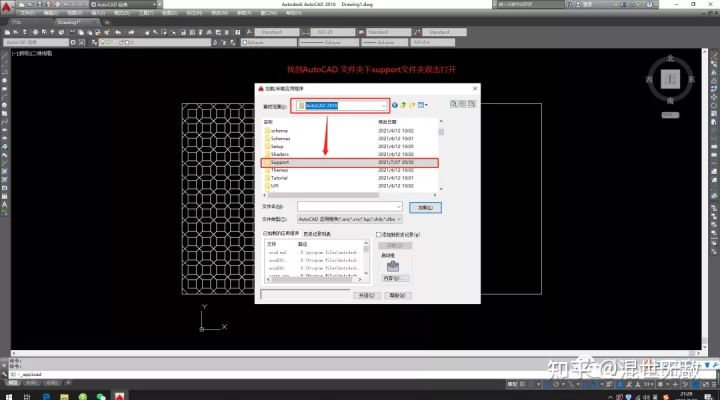Click the Startup Suite briefcase icon
Screen dimensions: 720x400
click(x=395, y=266)
